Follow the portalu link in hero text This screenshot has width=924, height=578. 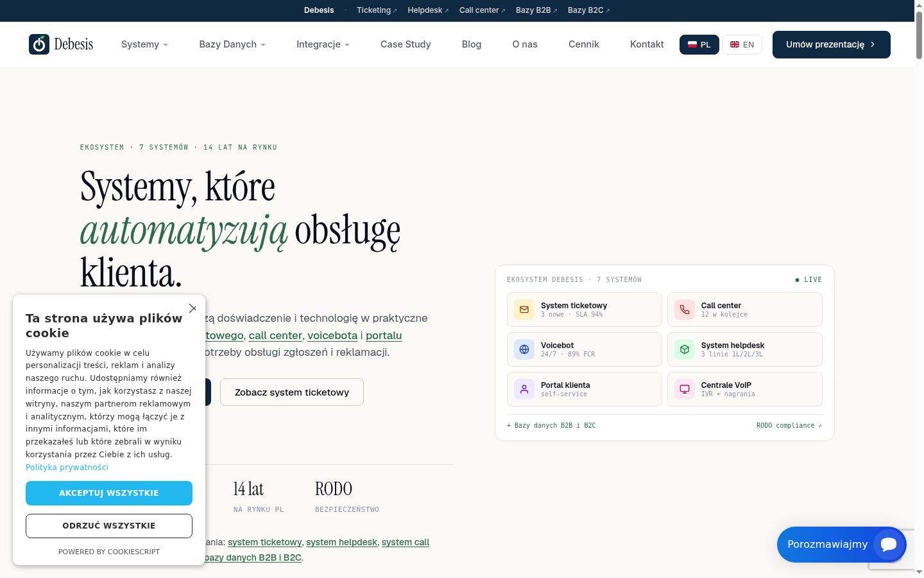(384, 335)
